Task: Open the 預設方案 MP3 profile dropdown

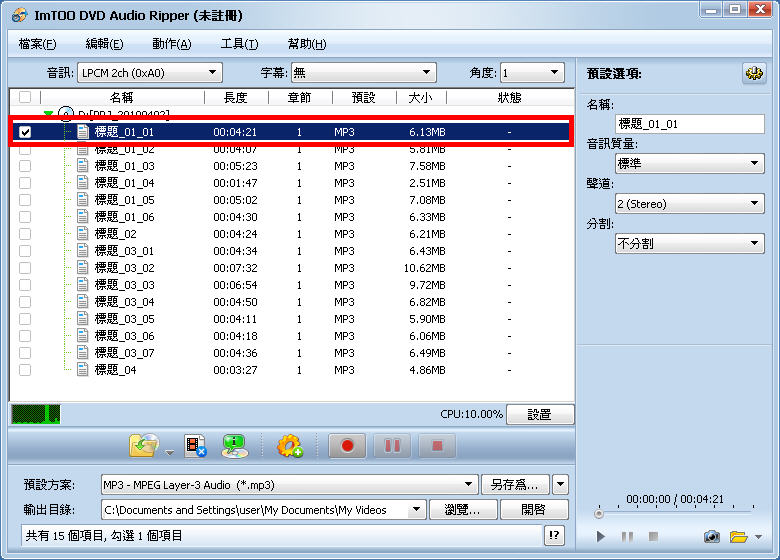Action: pos(290,485)
